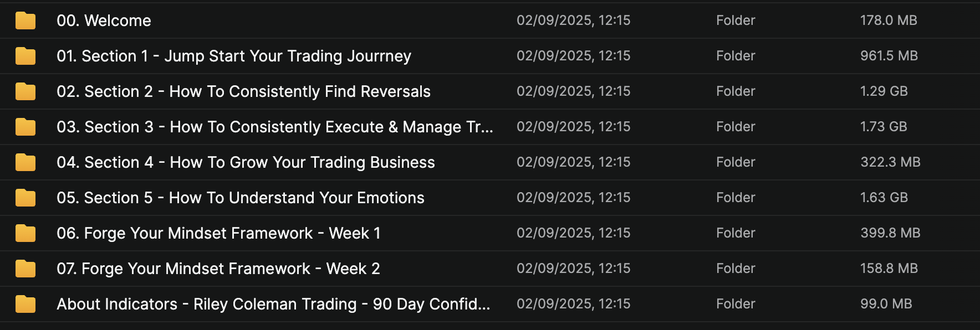Click the folder icon beside 00. Welcome
Image resolution: width=980 pixels, height=330 pixels.
(x=25, y=21)
